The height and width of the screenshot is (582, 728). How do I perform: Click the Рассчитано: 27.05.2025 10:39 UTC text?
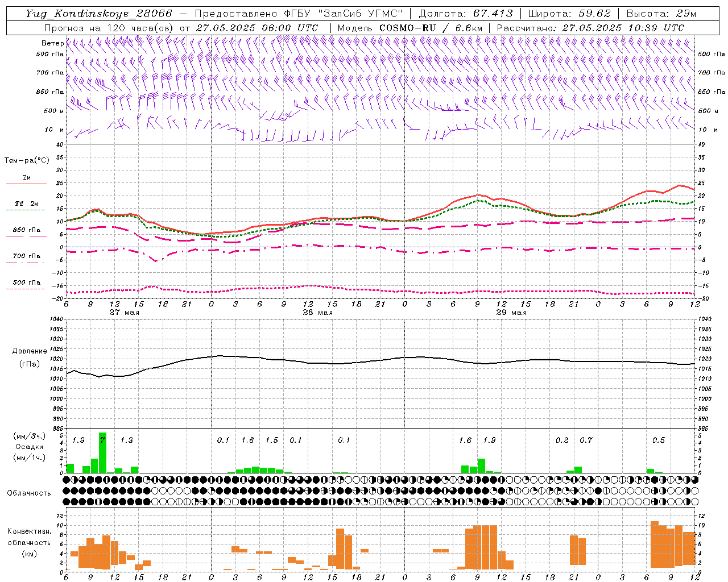click(590, 28)
